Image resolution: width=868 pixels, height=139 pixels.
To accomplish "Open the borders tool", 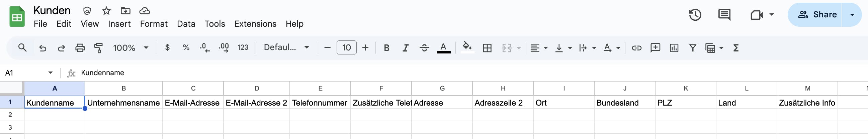I will [x=487, y=48].
